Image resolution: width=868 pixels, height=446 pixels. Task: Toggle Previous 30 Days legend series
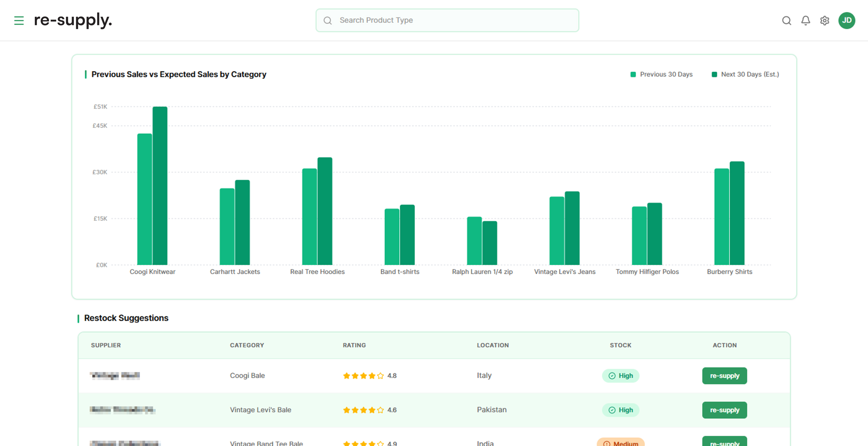tap(661, 74)
